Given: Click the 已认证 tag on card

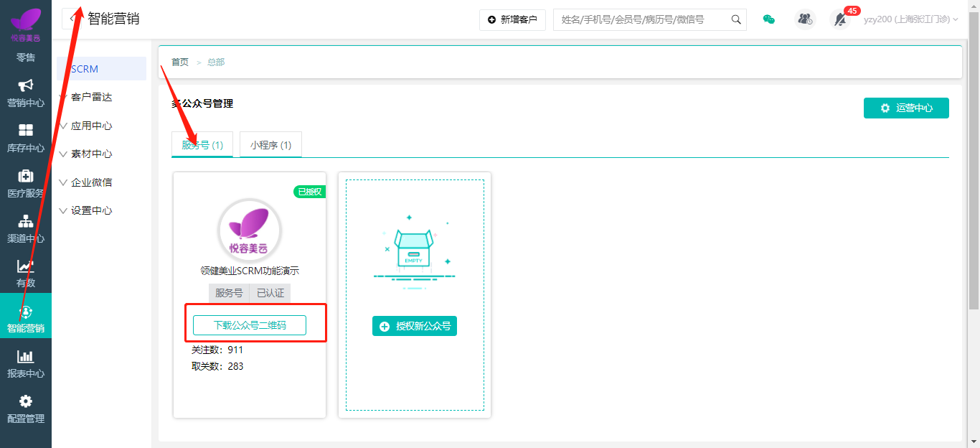Looking at the screenshot, I should [x=270, y=293].
